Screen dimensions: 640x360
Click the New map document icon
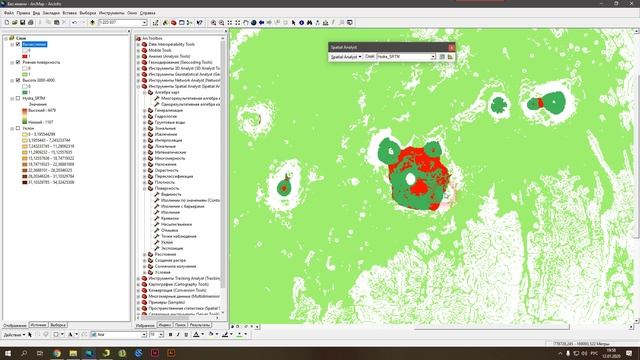pyautogui.click(x=7, y=22)
